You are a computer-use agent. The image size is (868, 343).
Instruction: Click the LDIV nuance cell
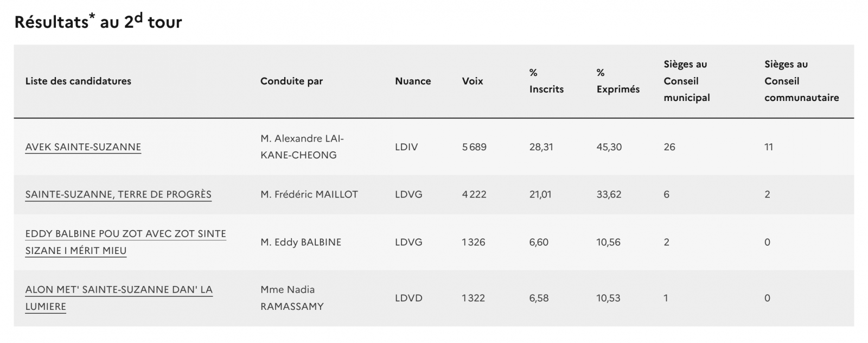[406, 147]
